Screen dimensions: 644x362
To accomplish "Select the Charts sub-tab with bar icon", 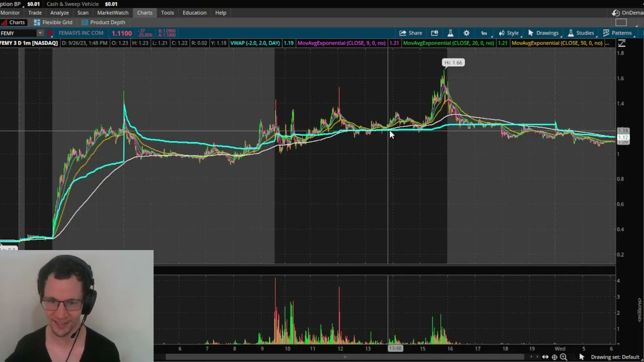I will [x=13, y=22].
